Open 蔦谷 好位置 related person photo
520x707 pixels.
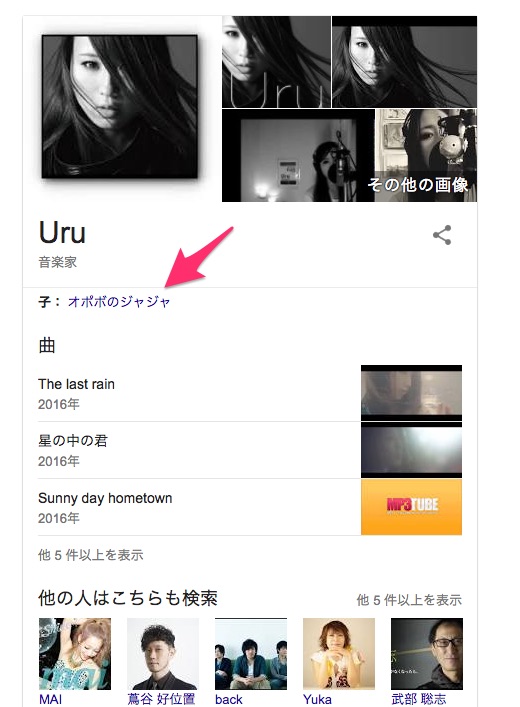pyautogui.click(x=163, y=654)
